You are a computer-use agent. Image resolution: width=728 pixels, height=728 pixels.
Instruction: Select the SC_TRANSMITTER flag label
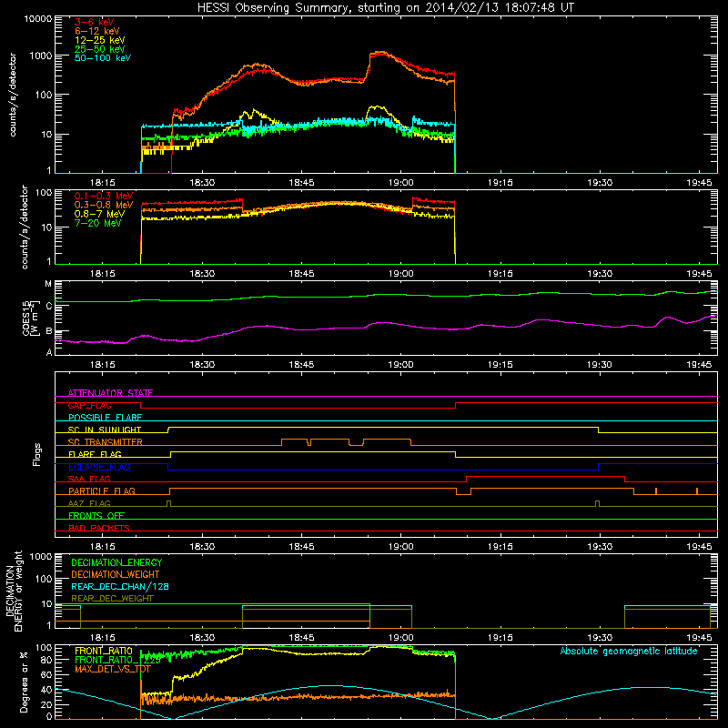106,442
